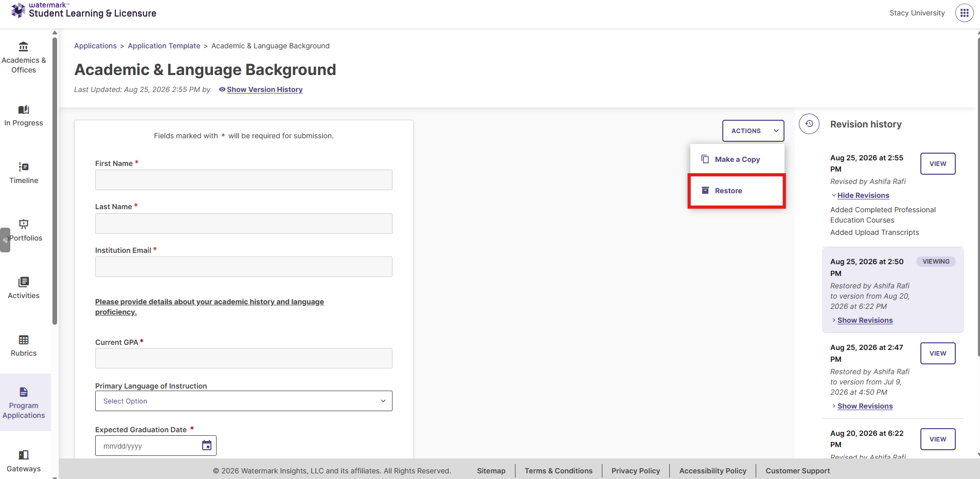
Task: Click the Stacy University account name
Action: [x=917, y=13]
